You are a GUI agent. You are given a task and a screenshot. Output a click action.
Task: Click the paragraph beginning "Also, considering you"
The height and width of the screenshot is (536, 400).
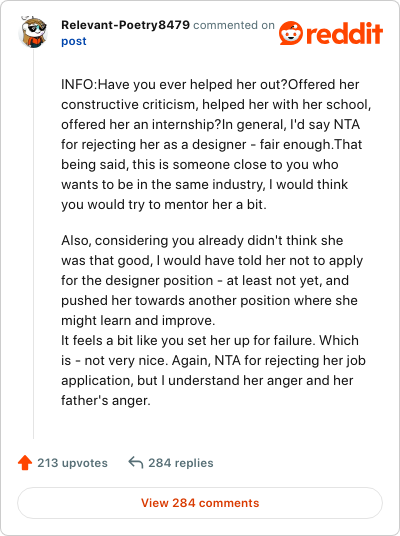212,280
